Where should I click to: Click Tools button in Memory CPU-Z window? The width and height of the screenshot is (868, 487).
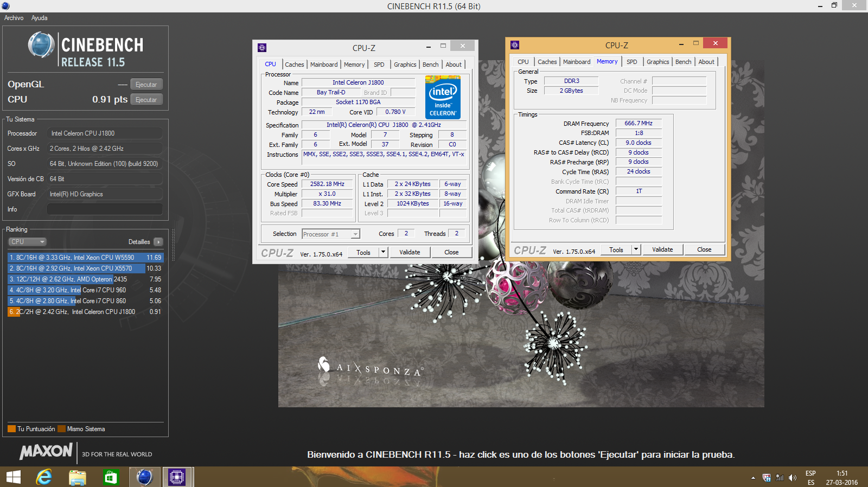click(616, 249)
